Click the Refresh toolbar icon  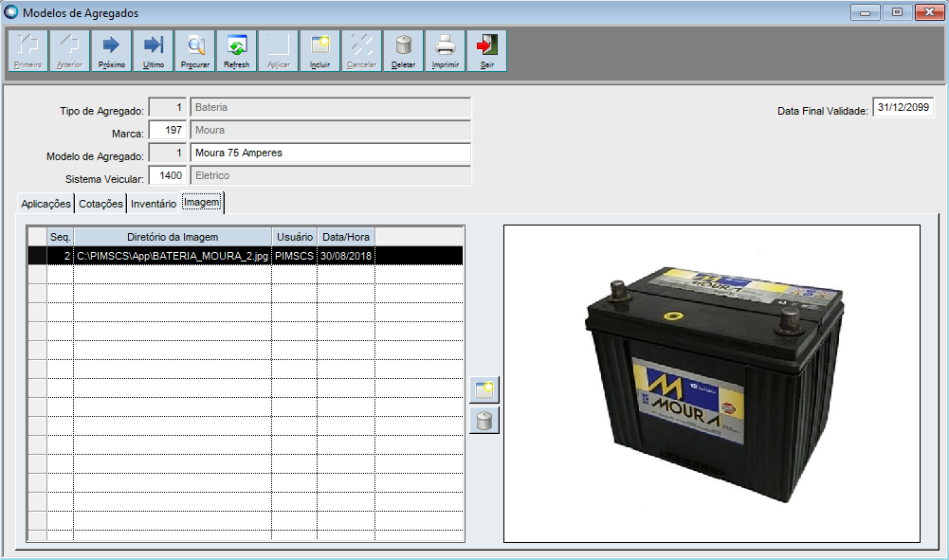point(237,51)
